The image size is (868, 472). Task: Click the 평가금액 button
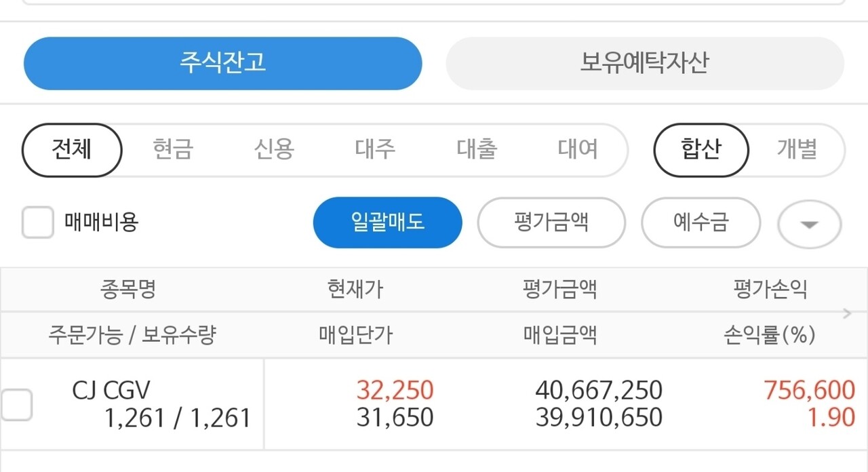pyautogui.click(x=551, y=222)
